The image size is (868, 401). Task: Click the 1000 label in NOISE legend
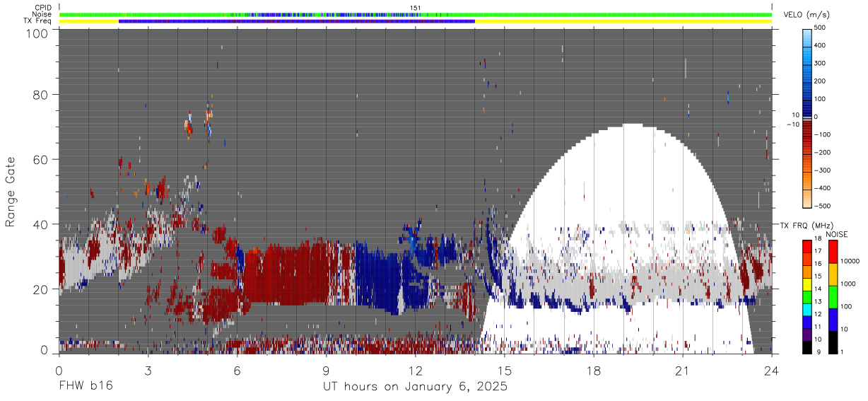pos(850,284)
